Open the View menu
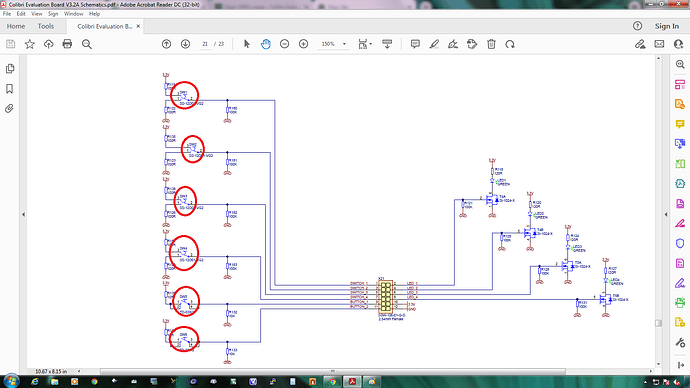 coord(37,14)
